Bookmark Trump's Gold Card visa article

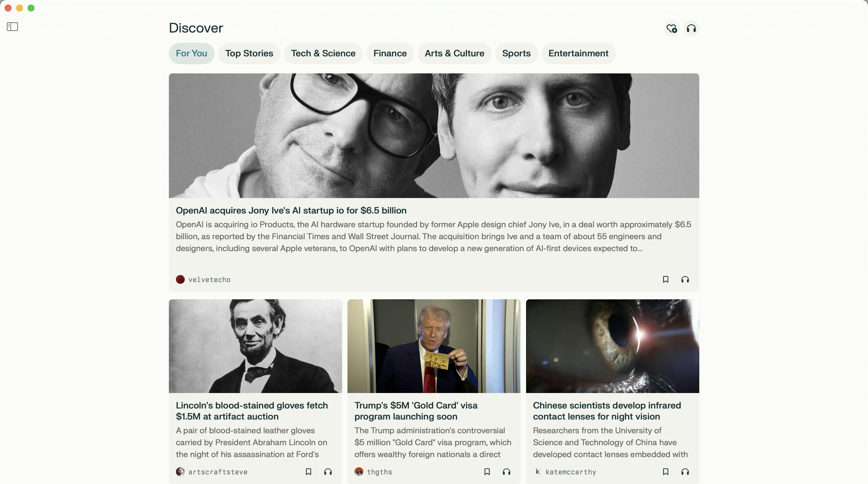click(x=487, y=472)
